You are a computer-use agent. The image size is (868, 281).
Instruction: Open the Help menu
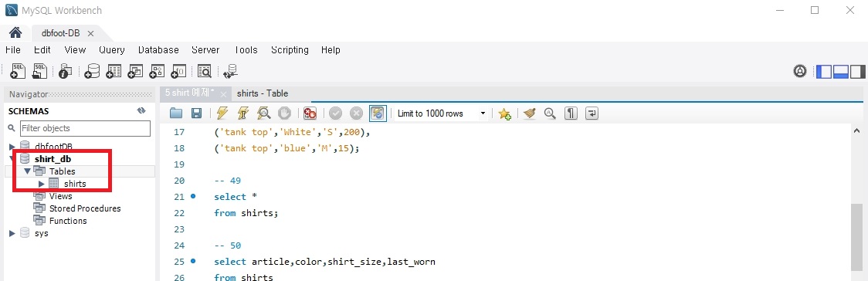pos(331,49)
